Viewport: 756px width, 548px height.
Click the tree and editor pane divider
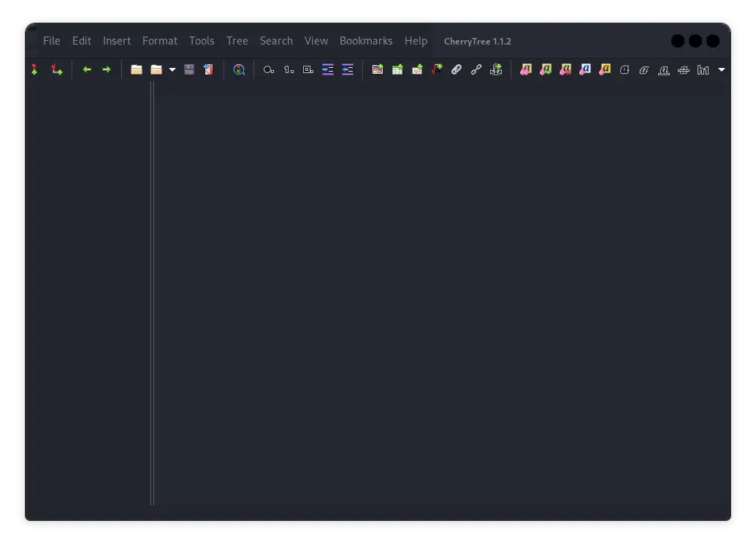153,292
